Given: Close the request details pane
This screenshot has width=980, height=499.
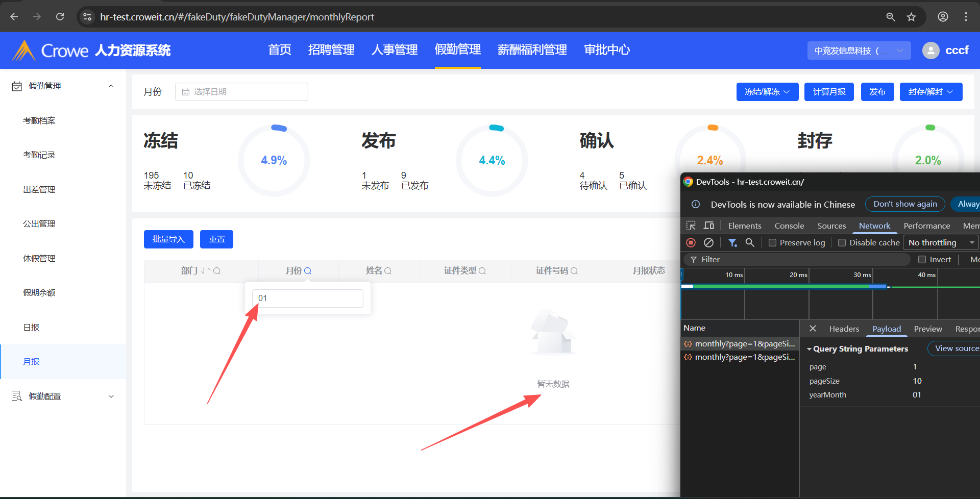Looking at the screenshot, I should (x=813, y=329).
